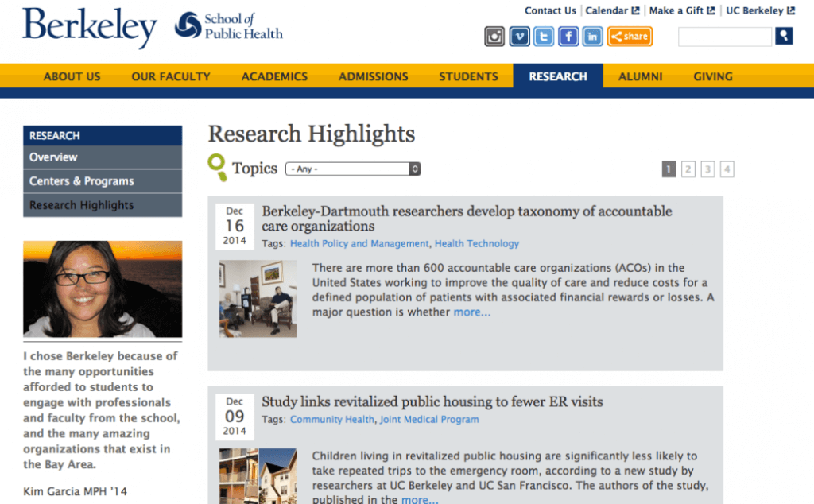The height and width of the screenshot is (504, 814).
Task: Open the Our Faculty menu
Action: [171, 76]
